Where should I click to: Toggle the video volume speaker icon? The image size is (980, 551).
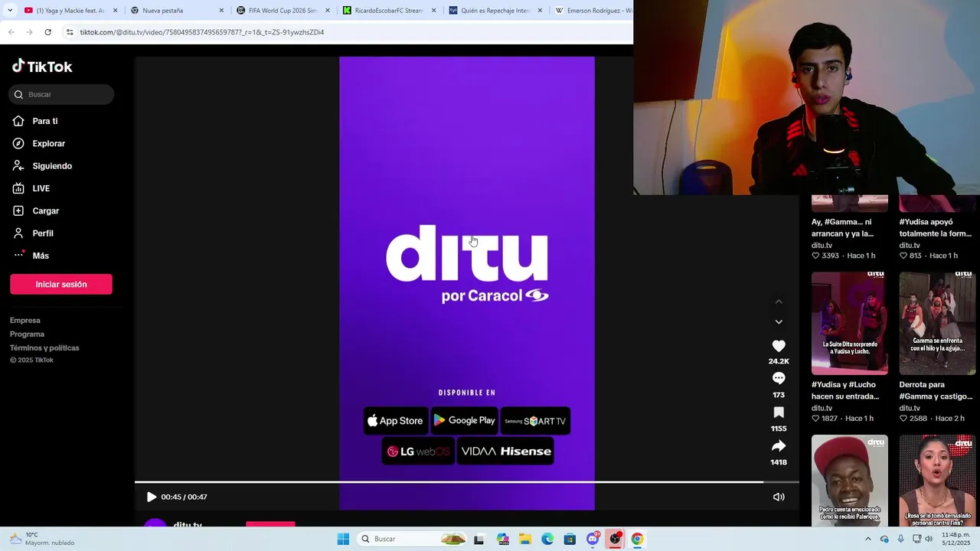[x=779, y=497]
